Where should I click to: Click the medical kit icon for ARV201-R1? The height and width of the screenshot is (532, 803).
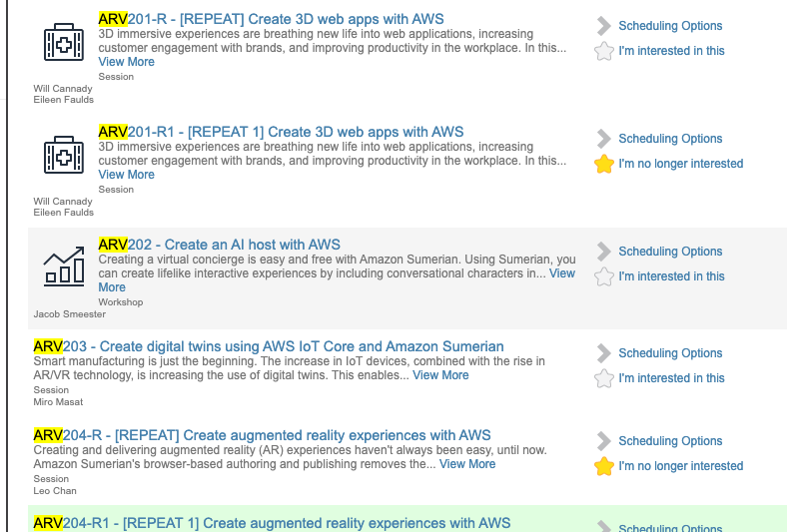pyautogui.click(x=64, y=155)
